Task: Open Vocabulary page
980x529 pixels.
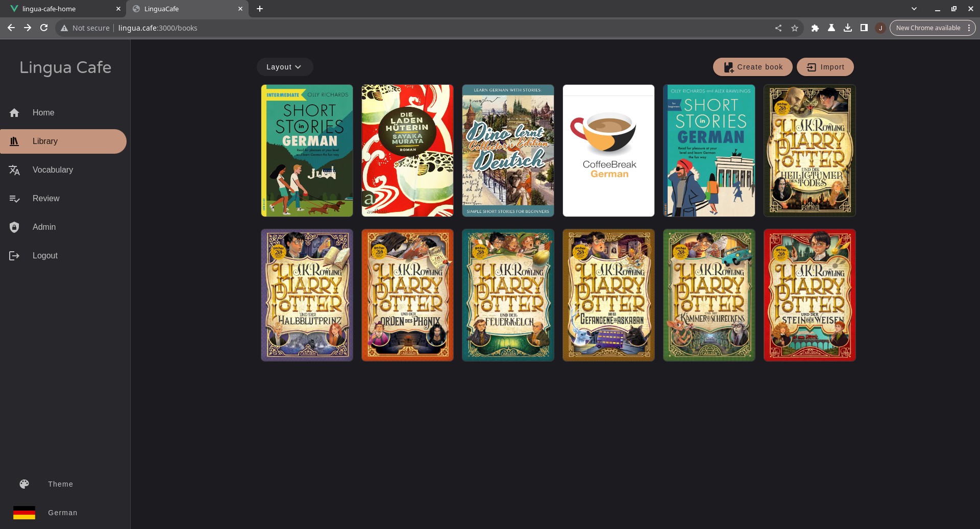Action: (x=63, y=170)
